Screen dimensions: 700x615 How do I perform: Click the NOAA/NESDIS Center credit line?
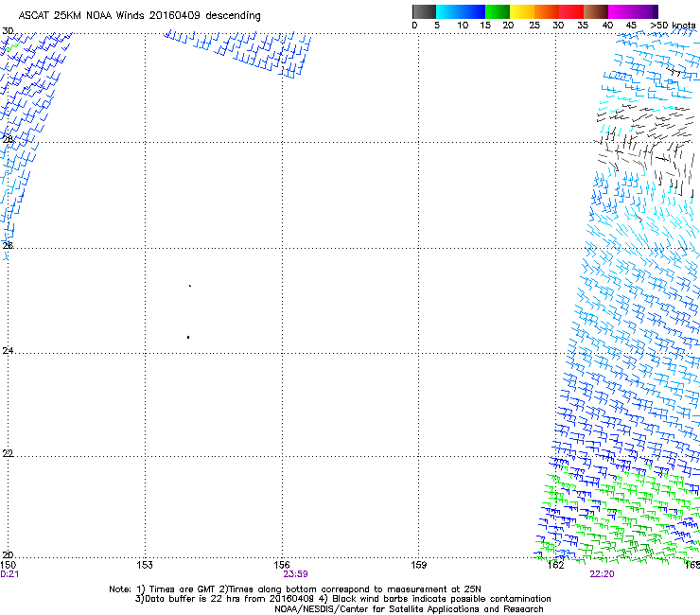point(409,609)
